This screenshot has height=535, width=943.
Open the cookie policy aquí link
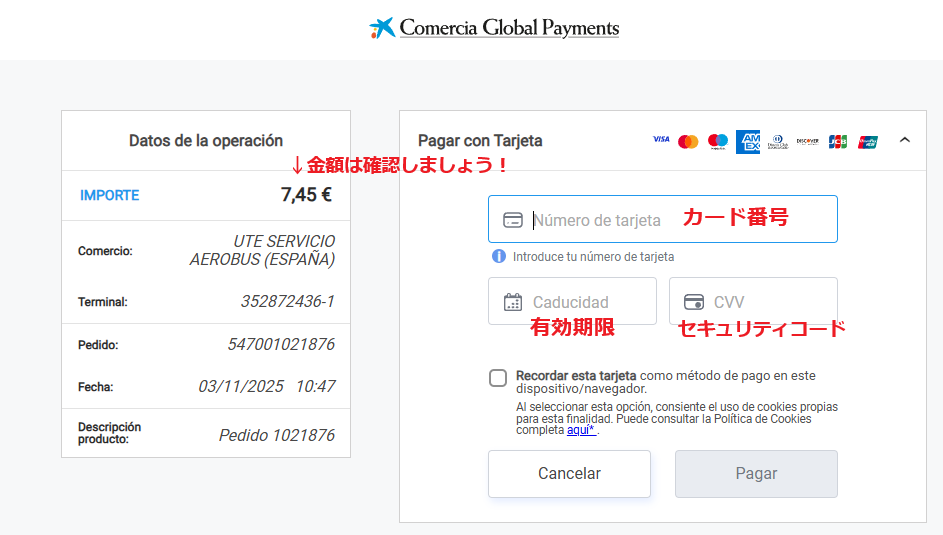click(581, 430)
